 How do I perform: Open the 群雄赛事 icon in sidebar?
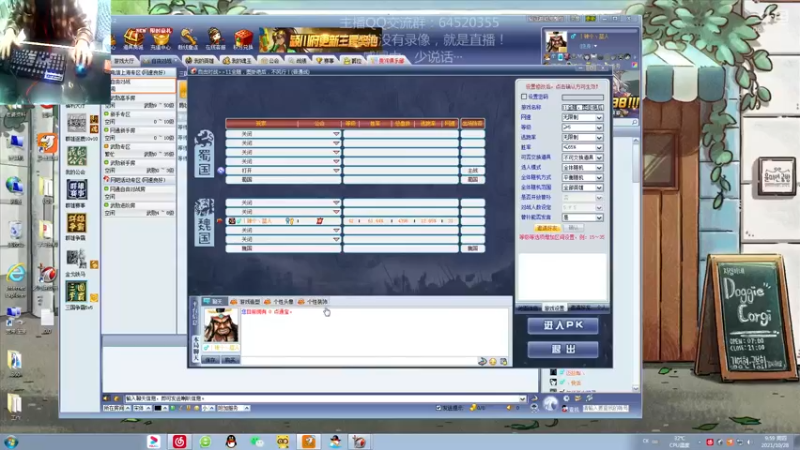click(76, 190)
